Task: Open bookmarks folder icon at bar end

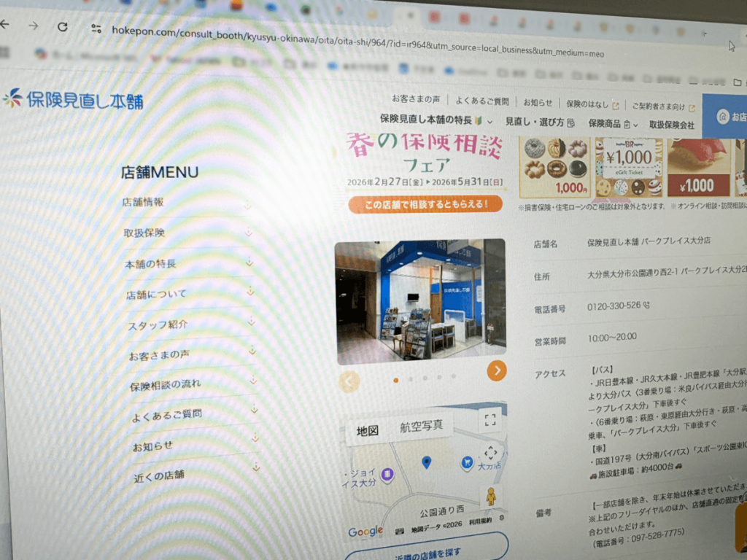Action: [737, 82]
